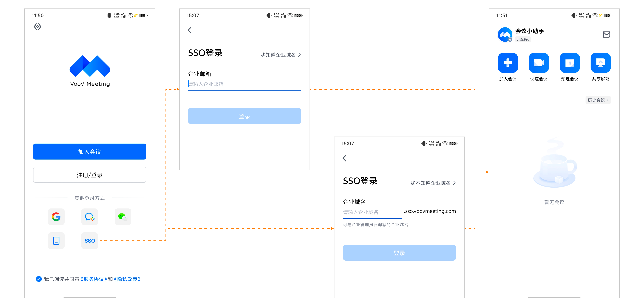Select phone login icon
The width and height of the screenshot is (644, 307).
(56, 241)
